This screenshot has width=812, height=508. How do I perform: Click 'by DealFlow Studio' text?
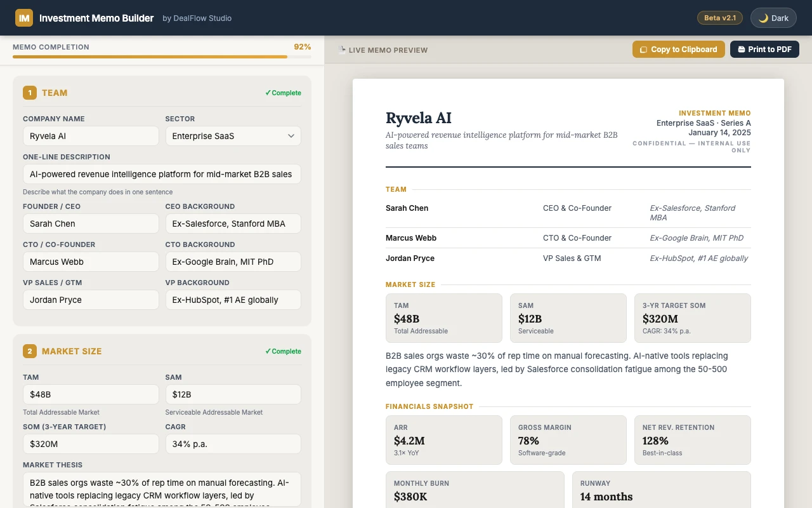pyautogui.click(x=197, y=18)
